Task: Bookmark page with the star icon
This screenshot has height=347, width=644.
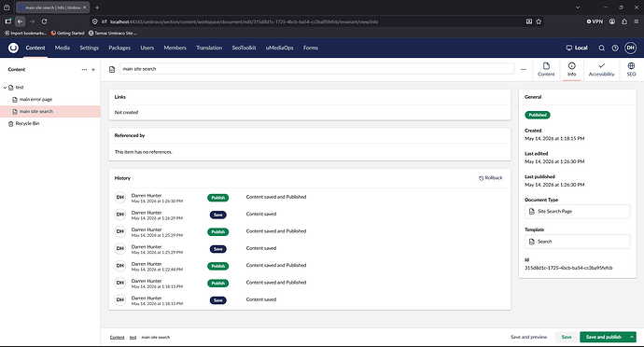Action: (539, 21)
